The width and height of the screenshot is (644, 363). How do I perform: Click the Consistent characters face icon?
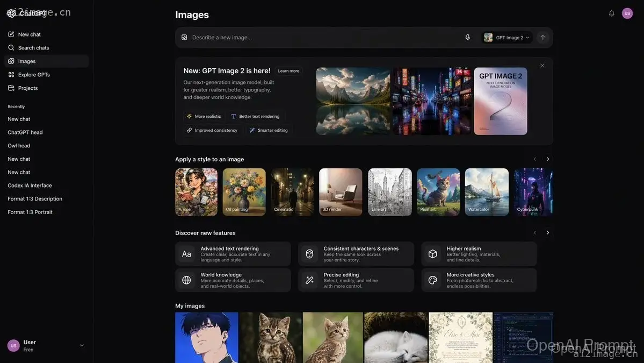click(x=309, y=254)
